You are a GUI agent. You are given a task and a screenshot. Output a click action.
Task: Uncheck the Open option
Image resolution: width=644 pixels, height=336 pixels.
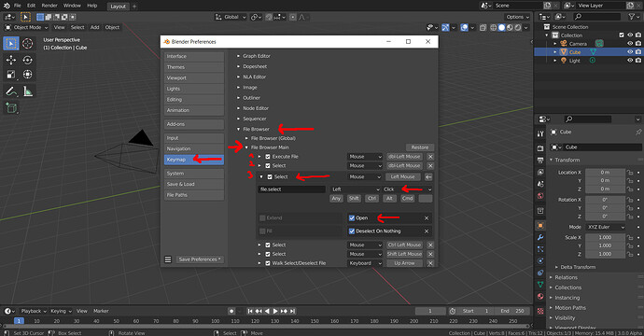click(352, 217)
